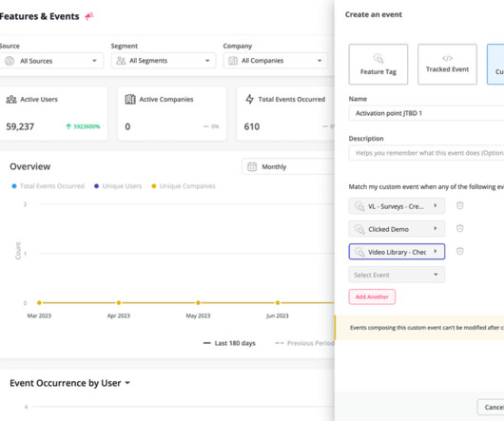Viewport: 504px width, 421px height.
Task: Click the megaphone icon beside Features & Events
Action: coord(89,16)
